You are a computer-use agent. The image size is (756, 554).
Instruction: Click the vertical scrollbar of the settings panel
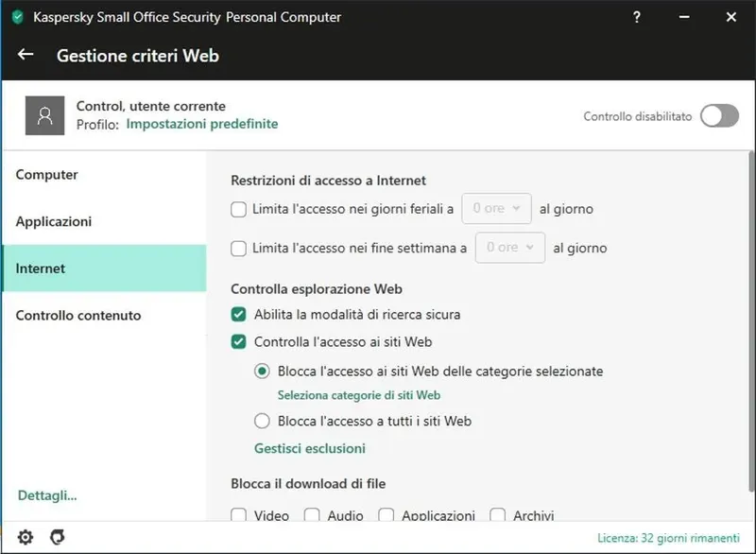click(751, 322)
